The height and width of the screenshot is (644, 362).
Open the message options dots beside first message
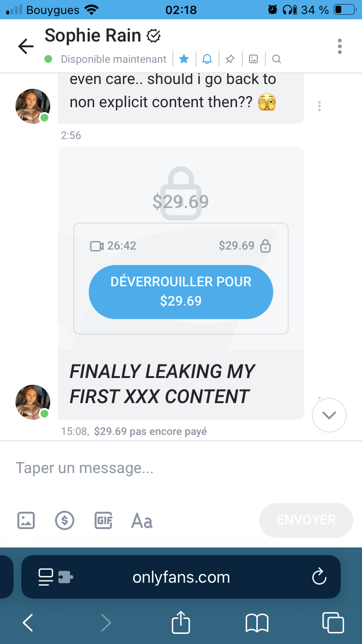coord(320,107)
